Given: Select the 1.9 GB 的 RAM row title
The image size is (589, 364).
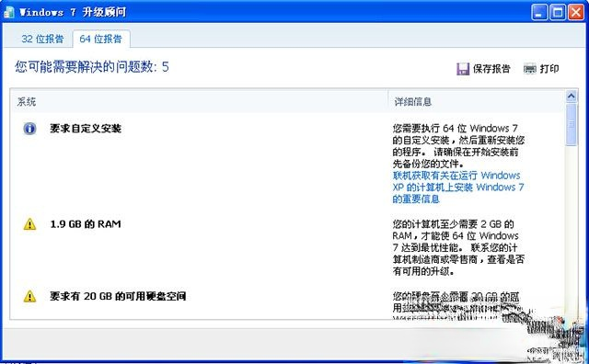Looking at the screenshot, I should tap(86, 224).
